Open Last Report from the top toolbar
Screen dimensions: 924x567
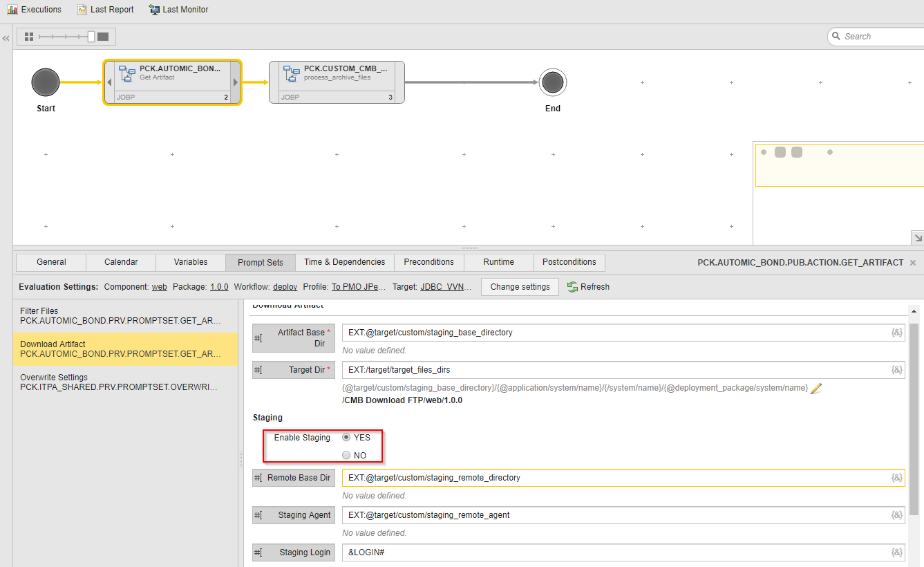point(105,9)
